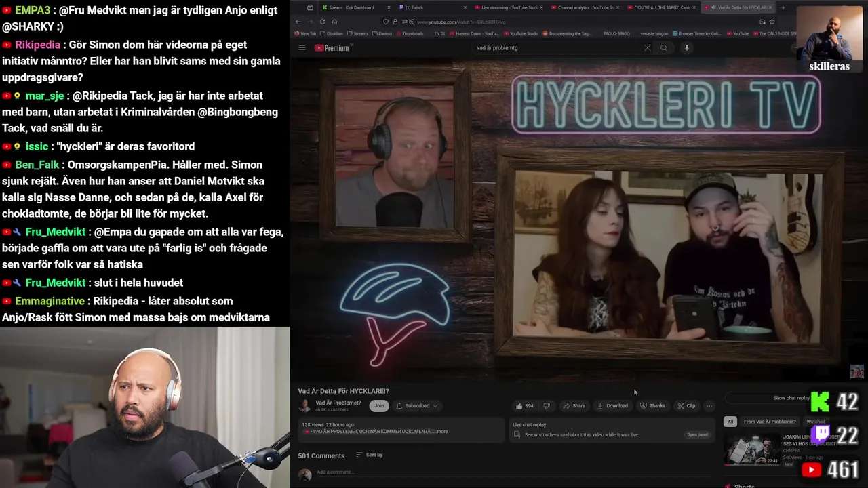Open the YouTube hamburger guide menu

pos(302,48)
